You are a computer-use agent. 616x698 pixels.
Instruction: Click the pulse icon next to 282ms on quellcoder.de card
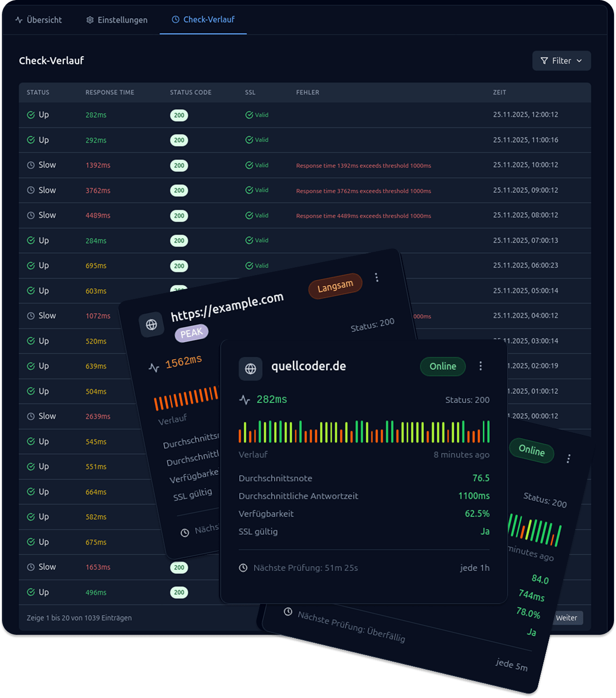(244, 399)
